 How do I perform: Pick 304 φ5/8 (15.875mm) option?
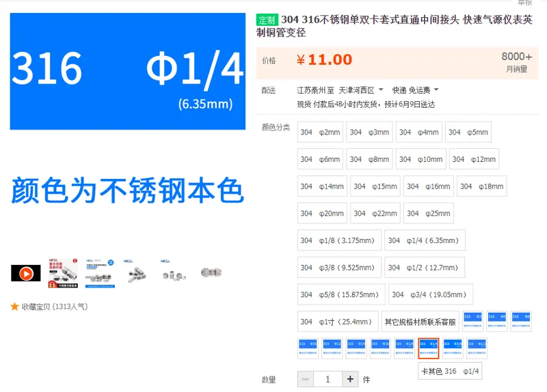(341, 295)
